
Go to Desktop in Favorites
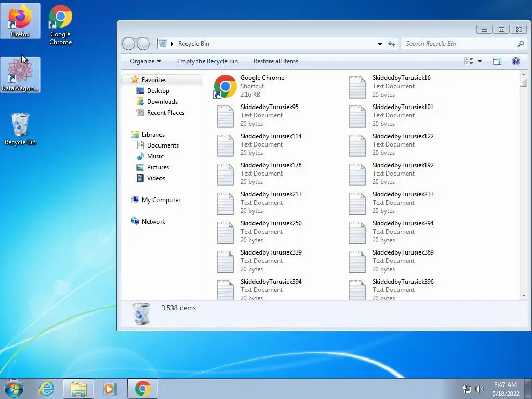(x=158, y=90)
